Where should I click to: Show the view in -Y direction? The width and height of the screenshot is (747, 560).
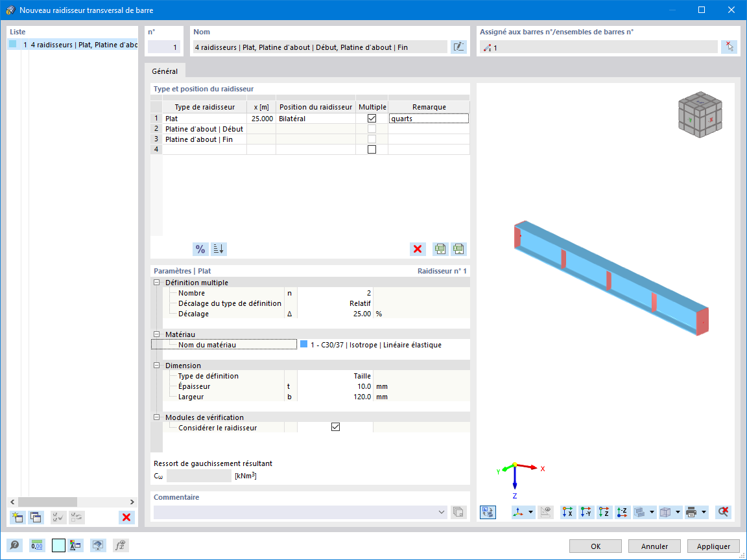[586, 512]
